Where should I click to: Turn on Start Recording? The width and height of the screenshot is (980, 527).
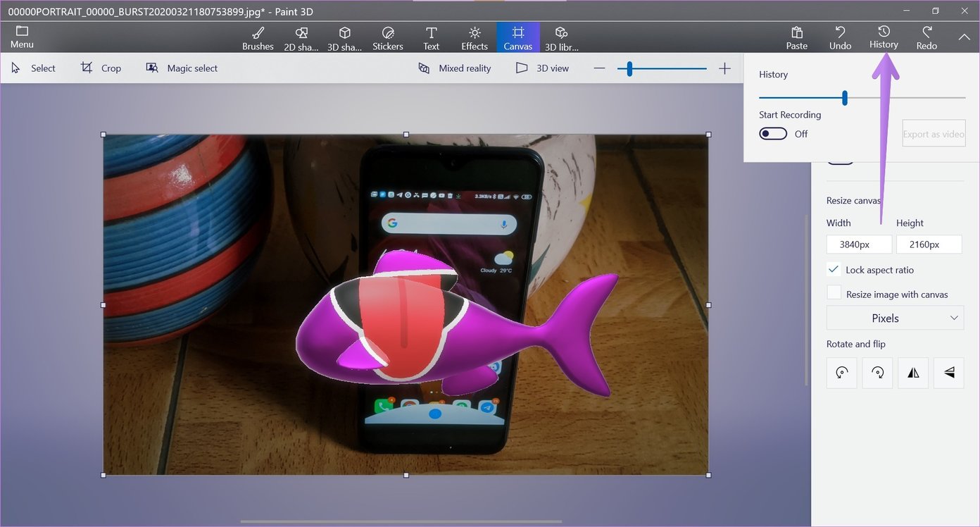tap(772, 133)
